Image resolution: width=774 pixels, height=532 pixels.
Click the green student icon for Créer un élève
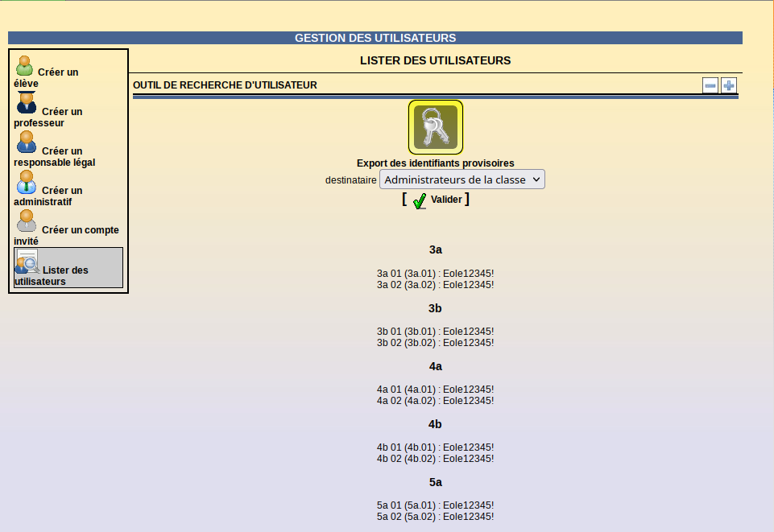pyautogui.click(x=24, y=66)
